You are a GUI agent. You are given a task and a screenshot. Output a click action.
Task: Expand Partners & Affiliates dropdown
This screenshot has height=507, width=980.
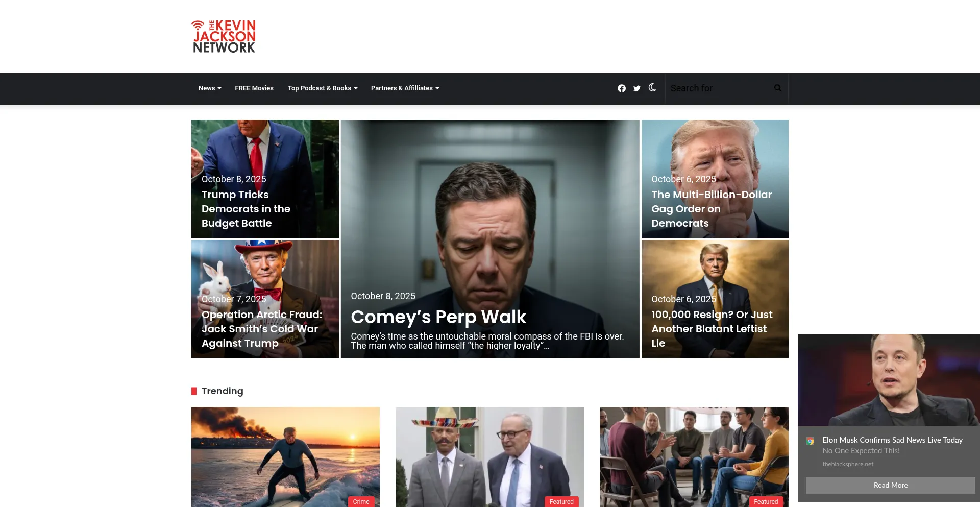pos(405,88)
